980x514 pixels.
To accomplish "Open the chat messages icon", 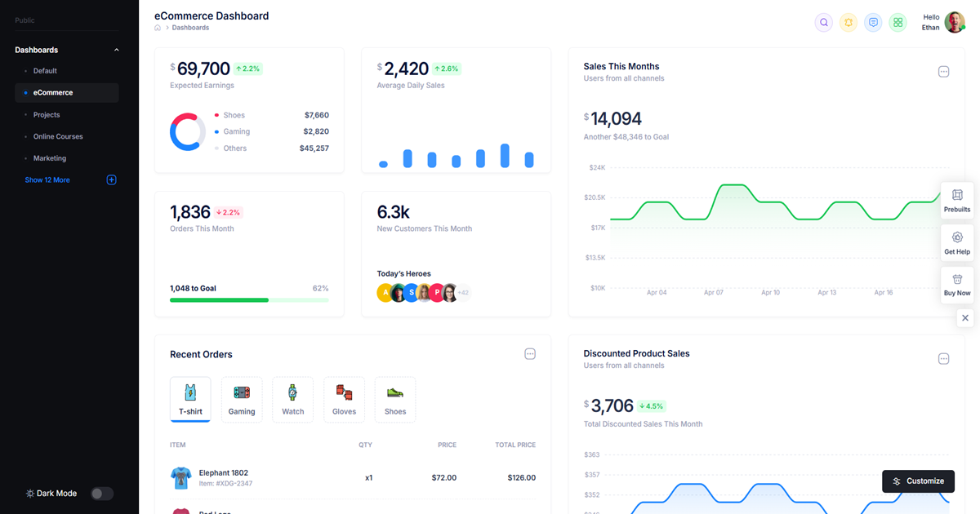I will click(x=873, y=22).
